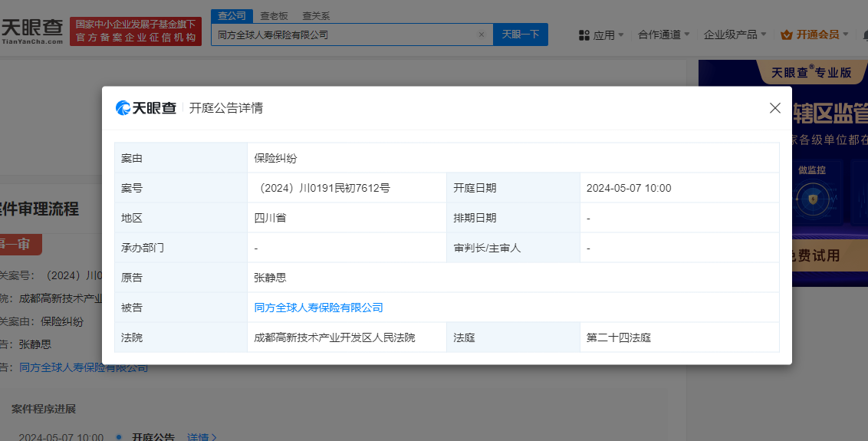Click the 开庭公告 entry in the timeline
The image size is (868, 441).
click(153, 436)
